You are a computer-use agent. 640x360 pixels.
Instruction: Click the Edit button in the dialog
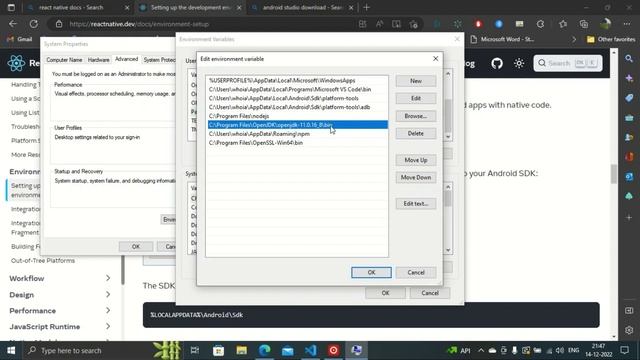(x=416, y=98)
